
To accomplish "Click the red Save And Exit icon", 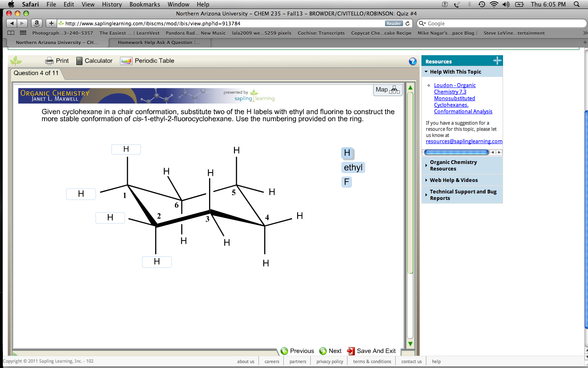I will click(x=351, y=351).
